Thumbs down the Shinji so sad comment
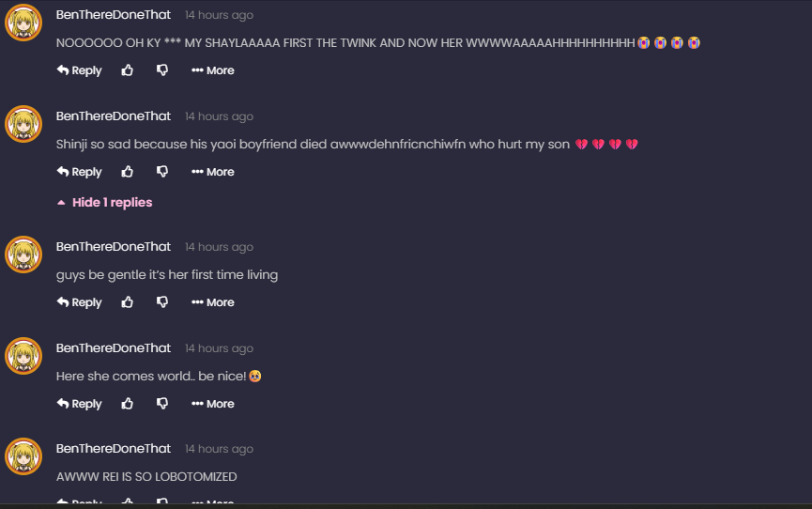Image resolution: width=812 pixels, height=509 pixels. click(x=162, y=172)
